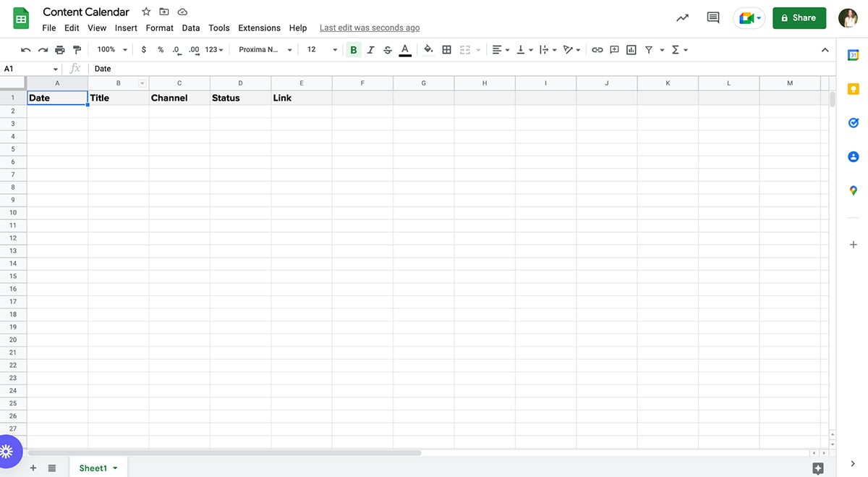Enable strikethrough formatting
The width and height of the screenshot is (868, 477).
coord(388,49)
